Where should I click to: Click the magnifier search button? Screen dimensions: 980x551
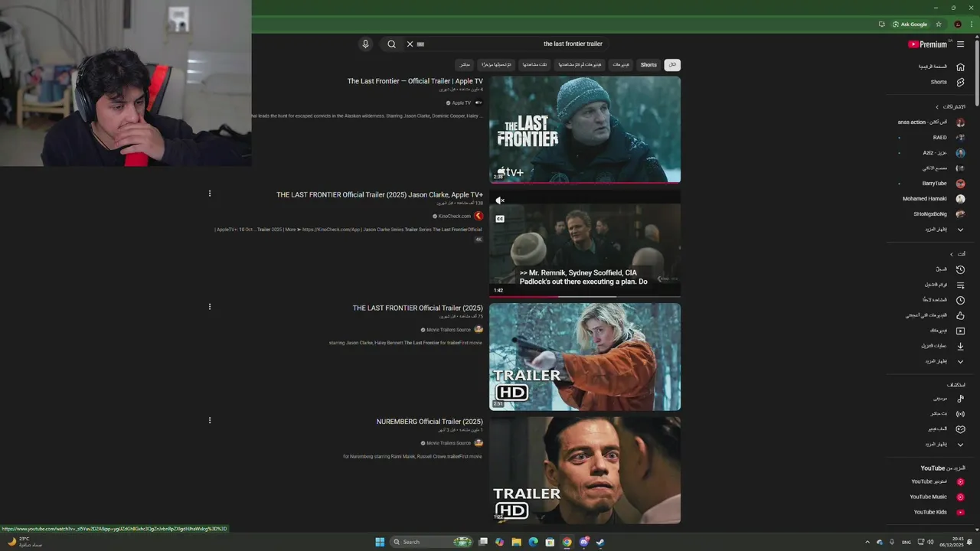pyautogui.click(x=391, y=44)
